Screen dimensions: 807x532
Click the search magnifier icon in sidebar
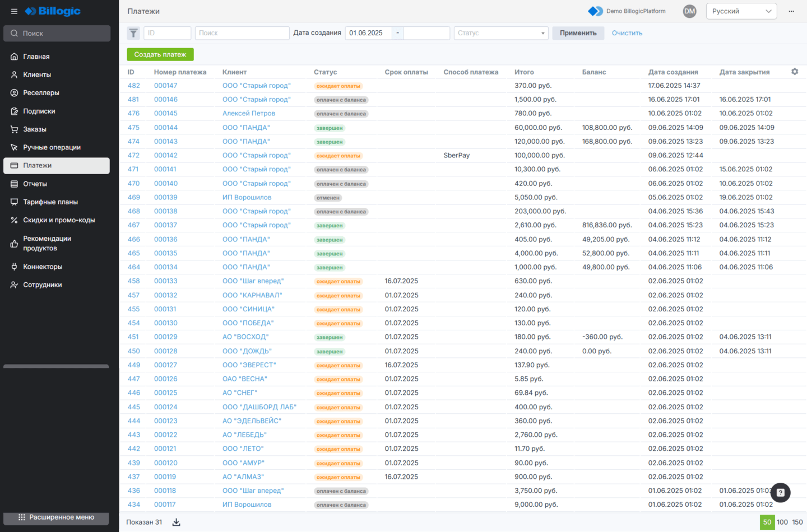[15, 34]
